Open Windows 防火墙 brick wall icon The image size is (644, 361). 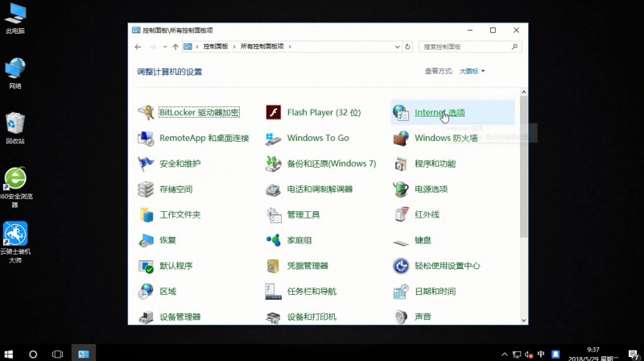[401, 138]
